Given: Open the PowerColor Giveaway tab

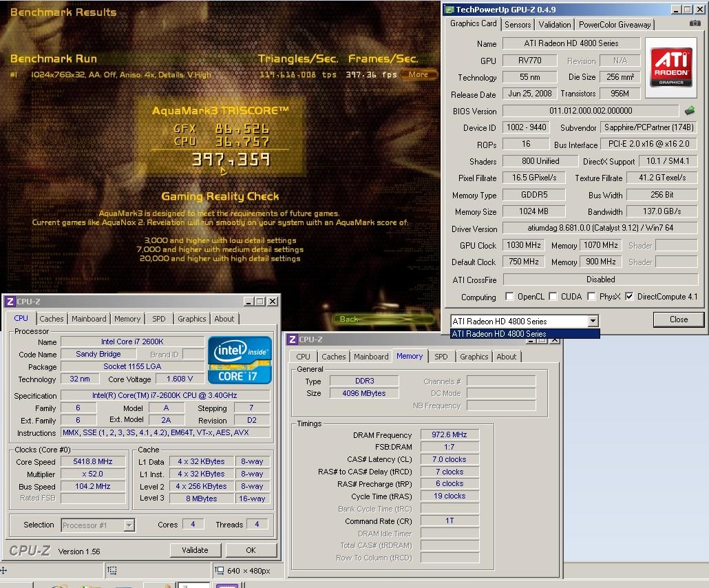Looking at the screenshot, I should (x=615, y=24).
